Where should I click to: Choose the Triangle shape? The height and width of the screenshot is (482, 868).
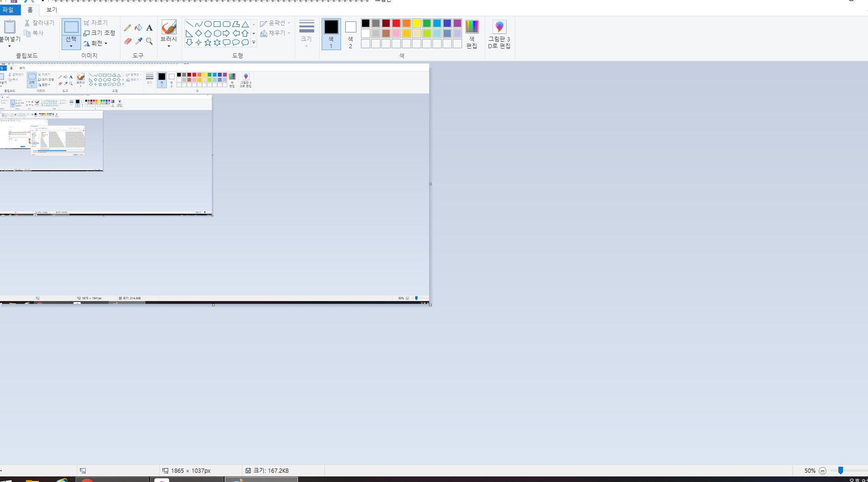(245, 24)
